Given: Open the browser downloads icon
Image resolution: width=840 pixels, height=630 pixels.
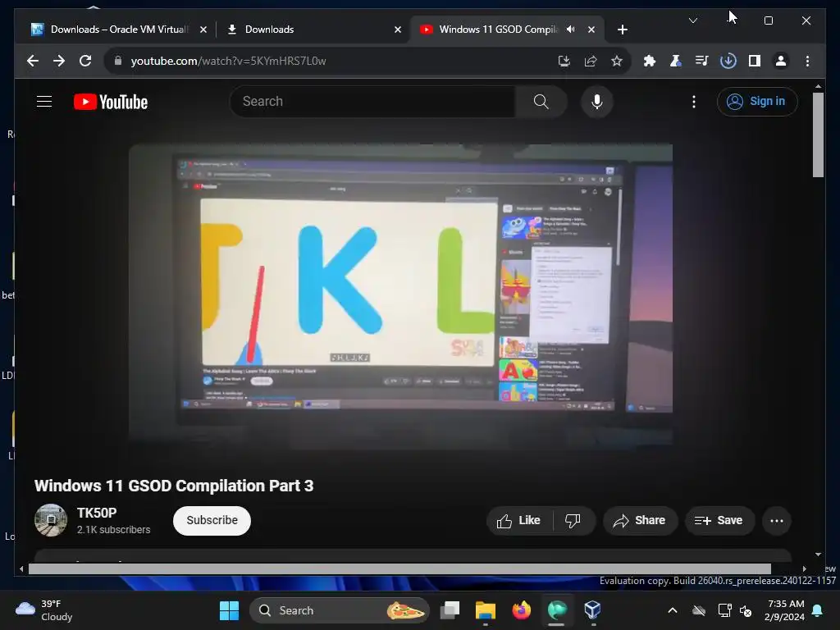Looking at the screenshot, I should [x=728, y=61].
